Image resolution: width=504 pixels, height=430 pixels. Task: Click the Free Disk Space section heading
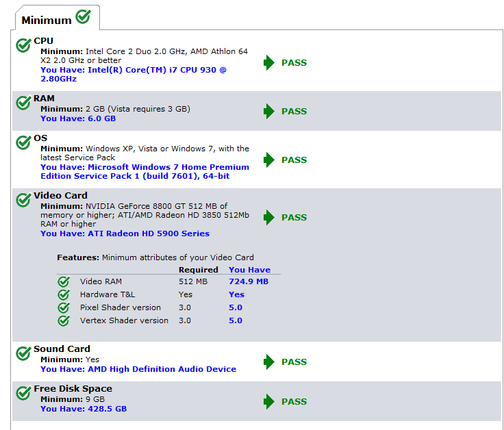pyautogui.click(x=73, y=388)
